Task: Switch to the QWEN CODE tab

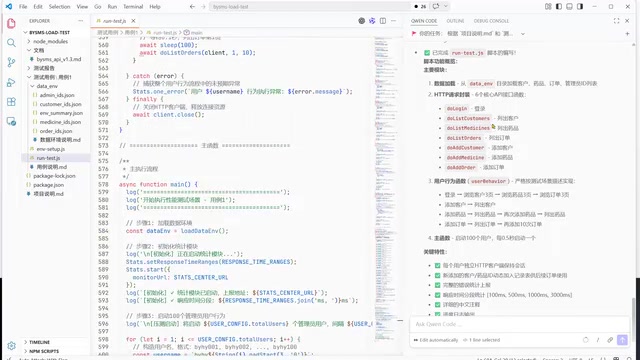Action: [x=424, y=21]
